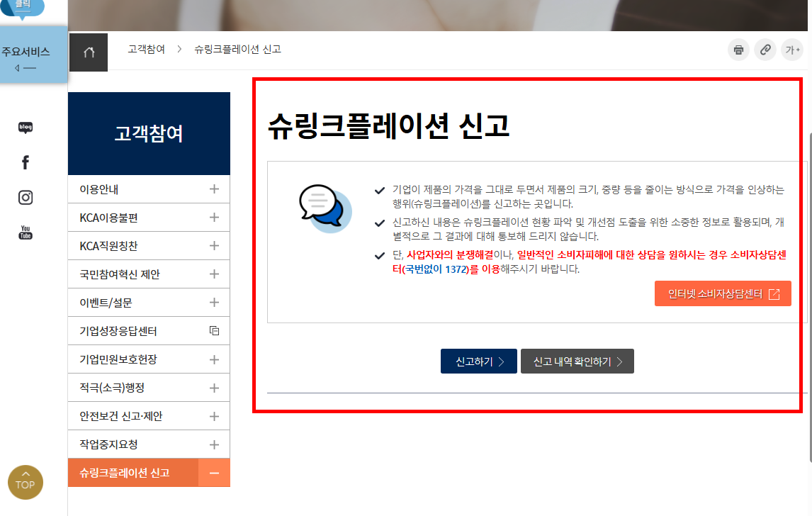This screenshot has width=812, height=516.
Task: Click the home icon in the breadcrumb
Action: [x=88, y=52]
